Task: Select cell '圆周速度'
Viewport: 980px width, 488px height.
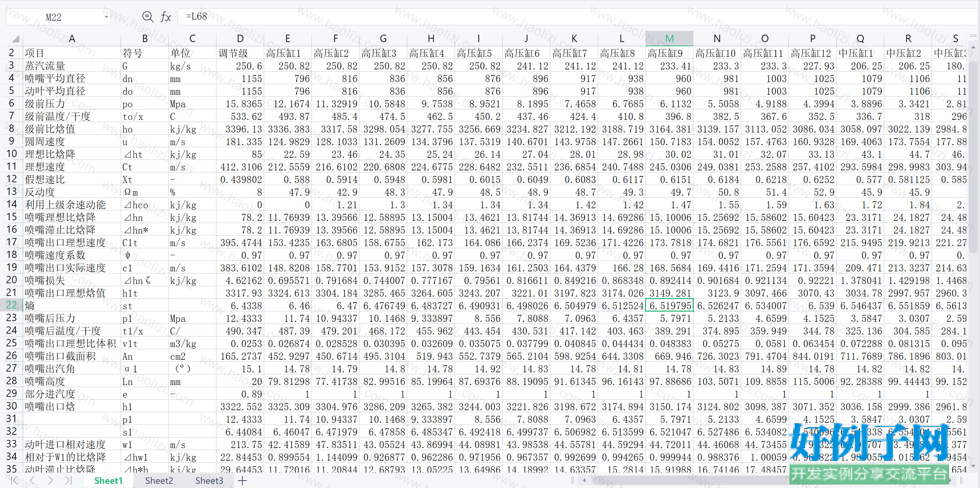Action: (72, 142)
